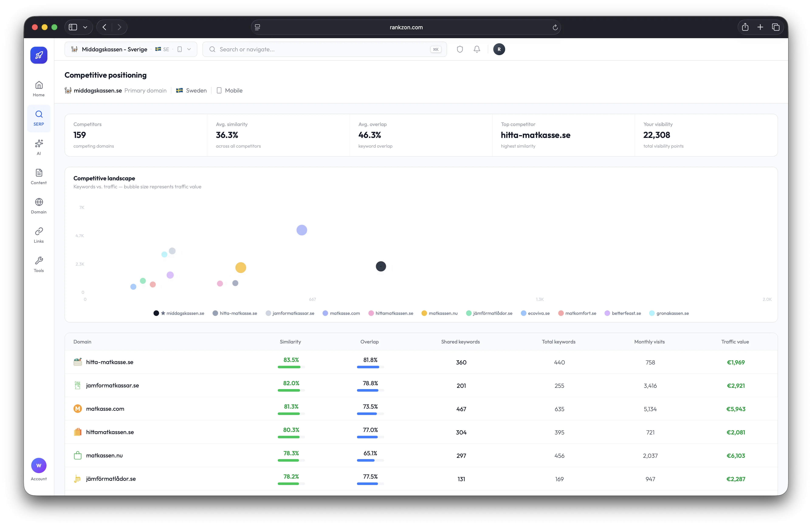Viewport: 812px width, 527px height.
Task: Sort table by Similarity column
Action: 290,342
